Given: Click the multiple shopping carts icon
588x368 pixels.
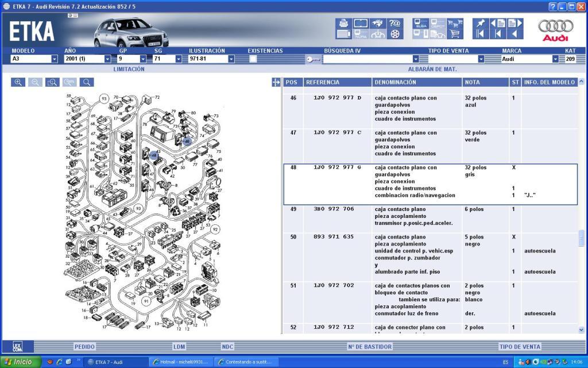Looking at the screenshot, I should pyautogui.click(x=455, y=23).
